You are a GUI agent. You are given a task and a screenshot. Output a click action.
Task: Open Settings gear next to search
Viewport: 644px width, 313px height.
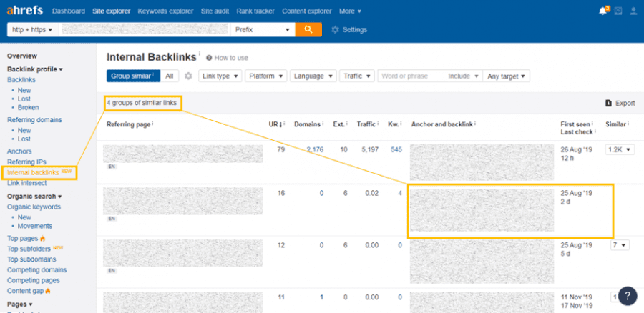(x=336, y=29)
